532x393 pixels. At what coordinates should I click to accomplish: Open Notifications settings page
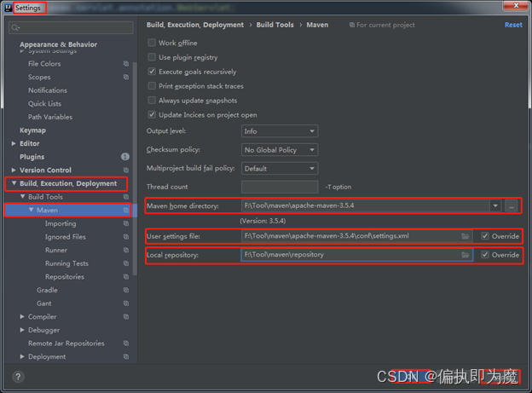pyautogui.click(x=48, y=90)
